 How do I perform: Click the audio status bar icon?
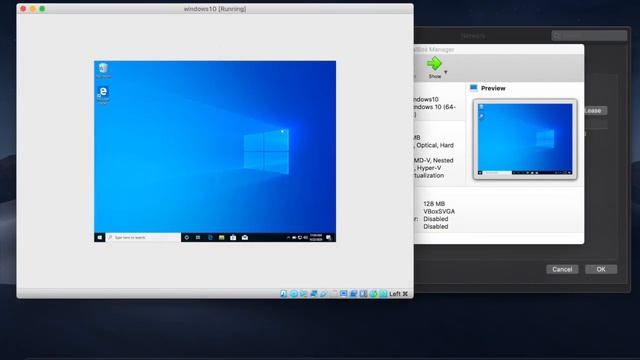(x=303, y=293)
